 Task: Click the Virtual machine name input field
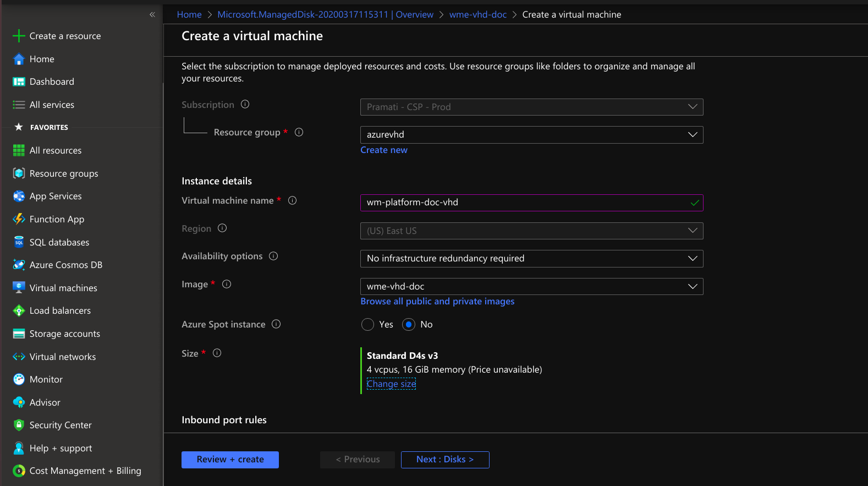coord(525,203)
